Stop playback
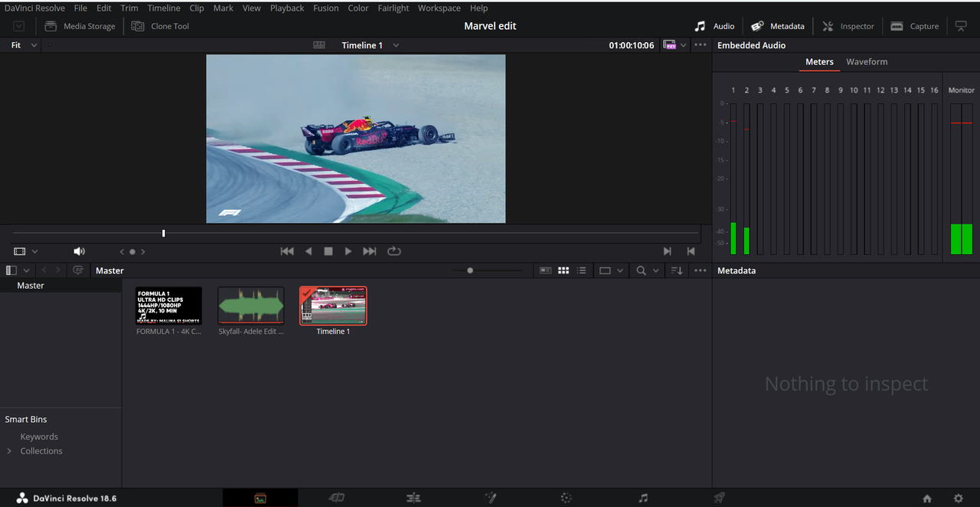Image resolution: width=980 pixels, height=507 pixels. coord(328,251)
